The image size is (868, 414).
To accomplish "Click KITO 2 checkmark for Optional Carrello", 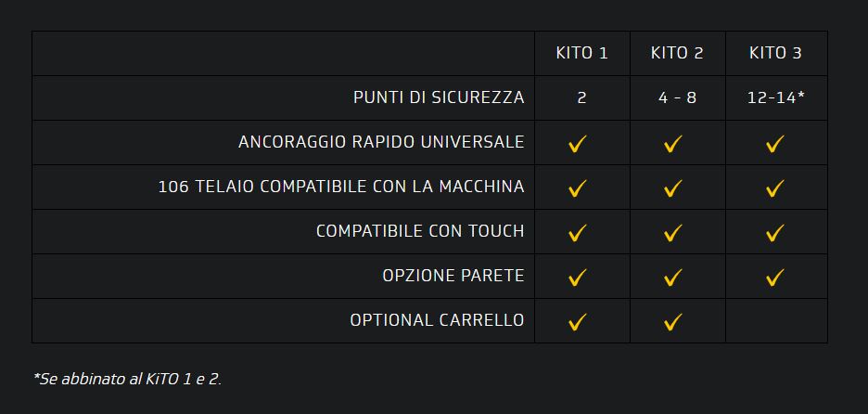I will point(673,322).
